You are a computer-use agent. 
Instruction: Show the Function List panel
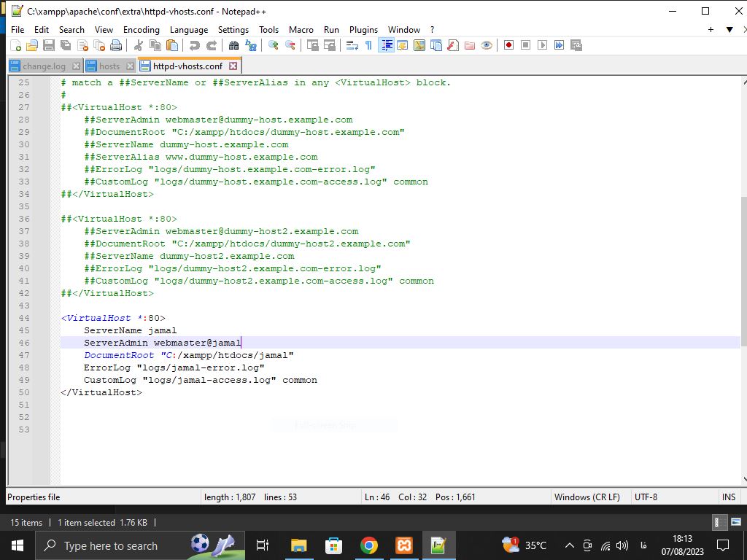[452, 45]
